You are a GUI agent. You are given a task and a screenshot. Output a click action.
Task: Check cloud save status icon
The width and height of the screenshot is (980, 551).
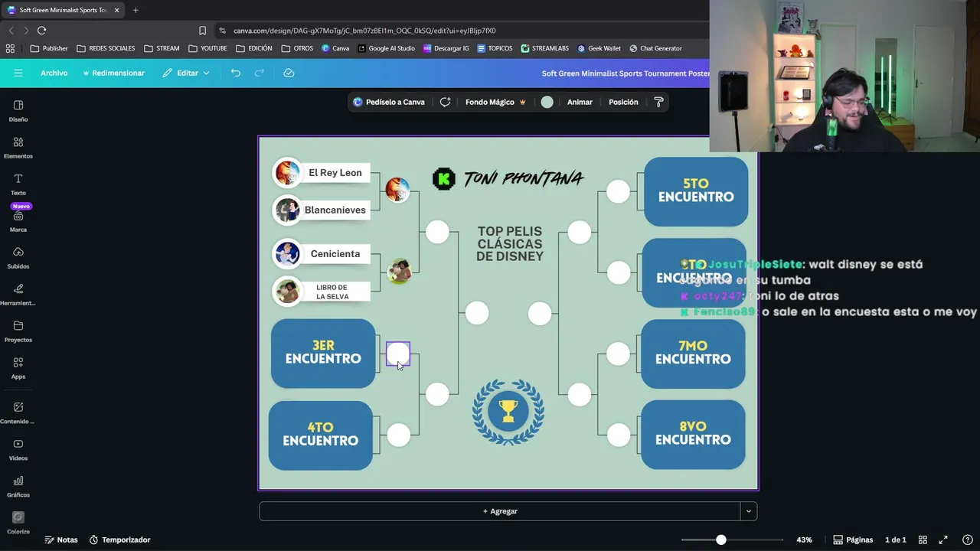(289, 73)
